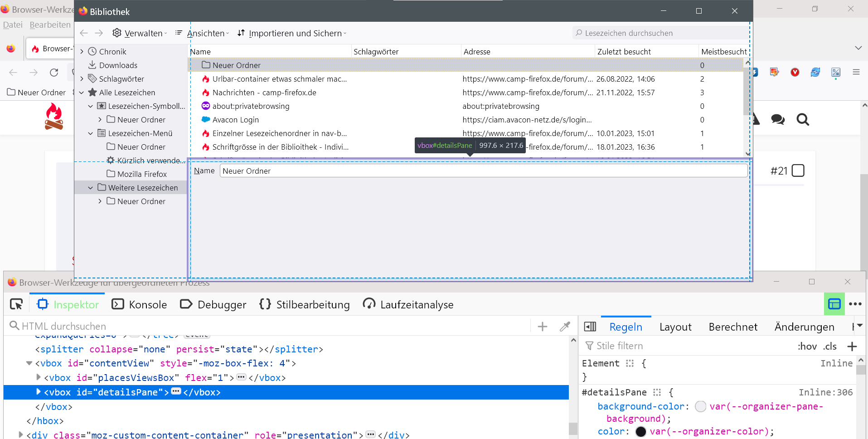Open Importieren und Sichern menu
The image size is (868, 439).
point(291,33)
